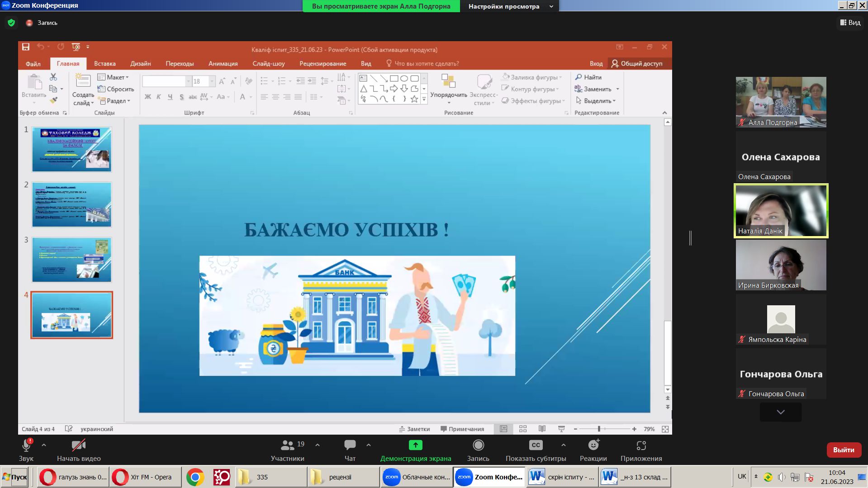Open the Пуск start button
This screenshot has width=868, height=488.
[x=15, y=477]
